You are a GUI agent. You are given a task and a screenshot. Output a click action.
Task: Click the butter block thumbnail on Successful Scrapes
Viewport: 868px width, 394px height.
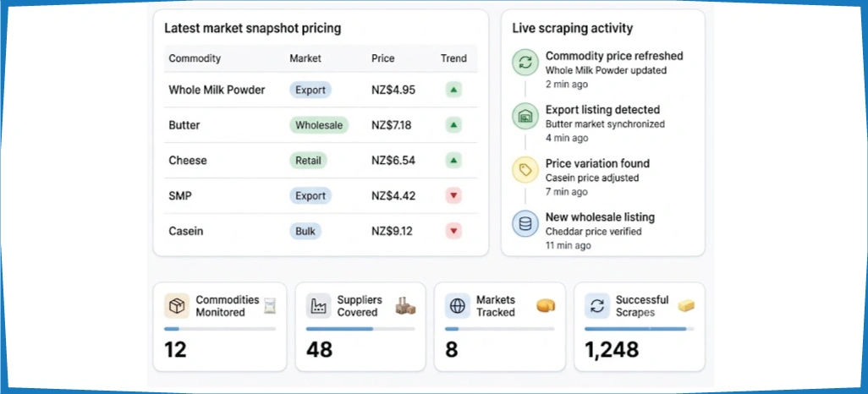[x=686, y=305]
